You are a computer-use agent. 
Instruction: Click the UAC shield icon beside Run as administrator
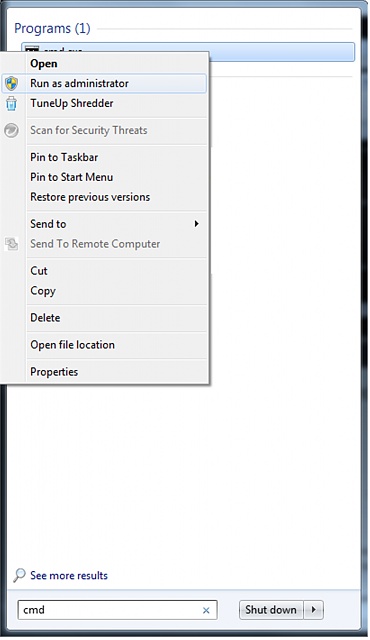click(x=11, y=84)
